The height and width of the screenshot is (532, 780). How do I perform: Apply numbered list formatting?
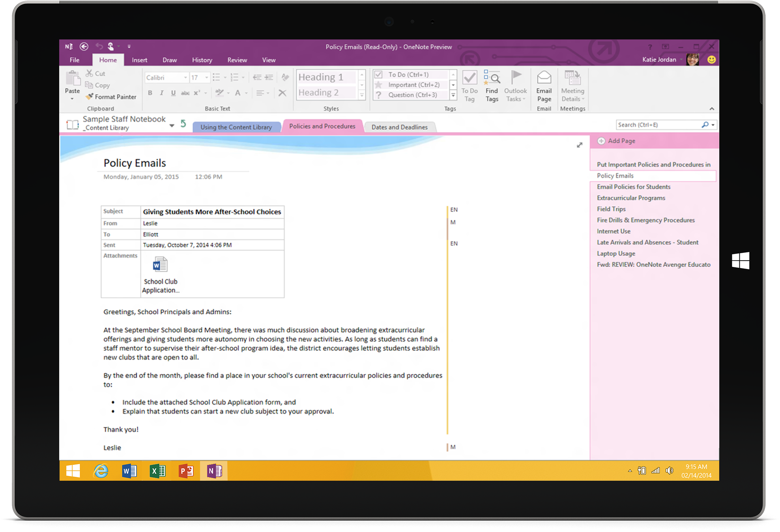(234, 77)
